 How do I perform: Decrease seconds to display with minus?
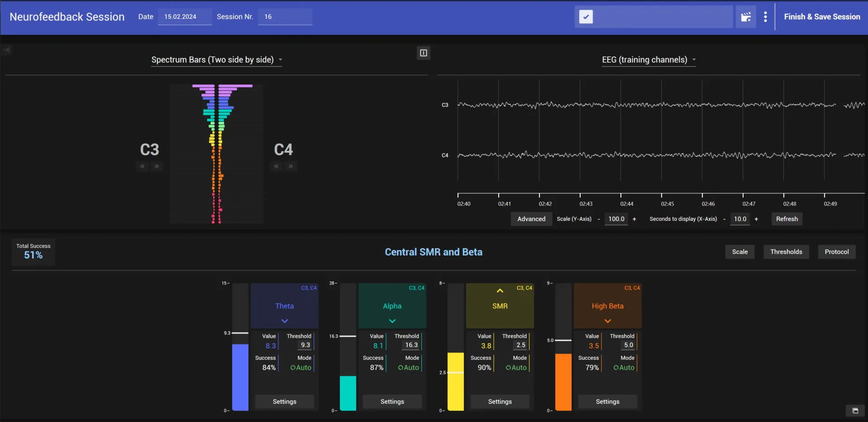click(x=724, y=219)
